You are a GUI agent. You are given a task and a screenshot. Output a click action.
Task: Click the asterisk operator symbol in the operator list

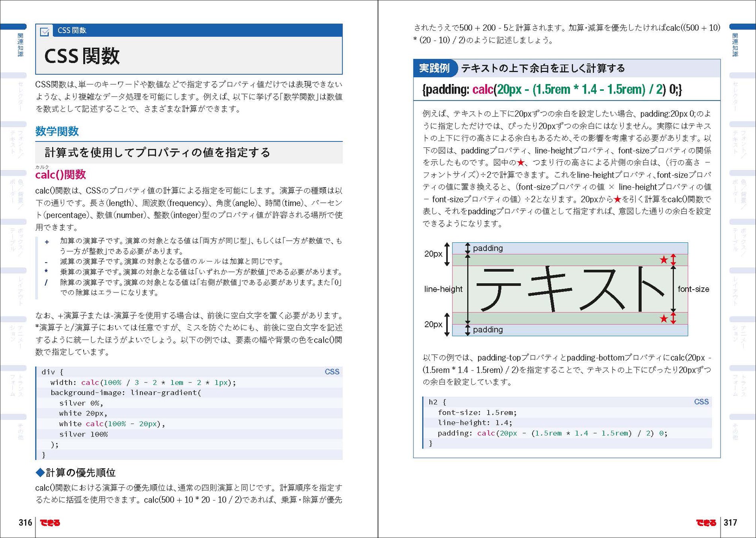coord(46,271)
